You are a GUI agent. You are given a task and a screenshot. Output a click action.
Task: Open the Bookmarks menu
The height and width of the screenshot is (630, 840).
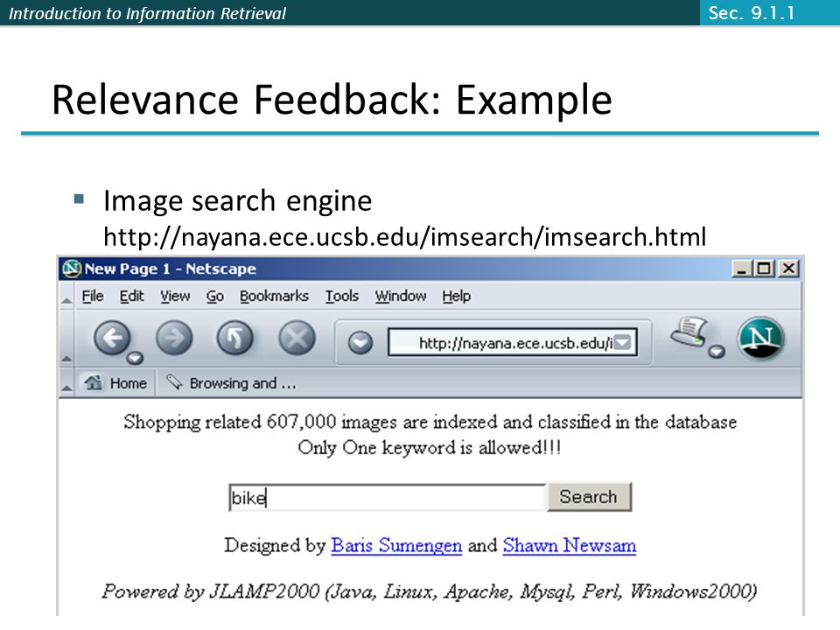coord(274,296)
